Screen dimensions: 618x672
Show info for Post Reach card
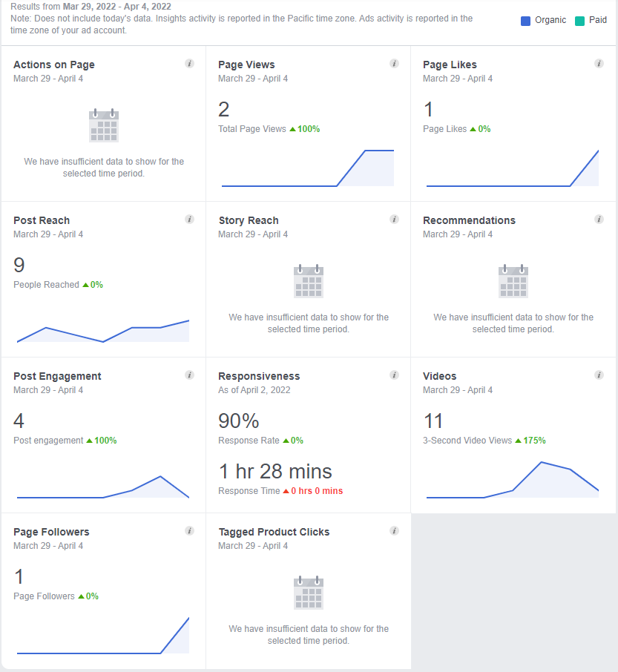coord(189,220)
